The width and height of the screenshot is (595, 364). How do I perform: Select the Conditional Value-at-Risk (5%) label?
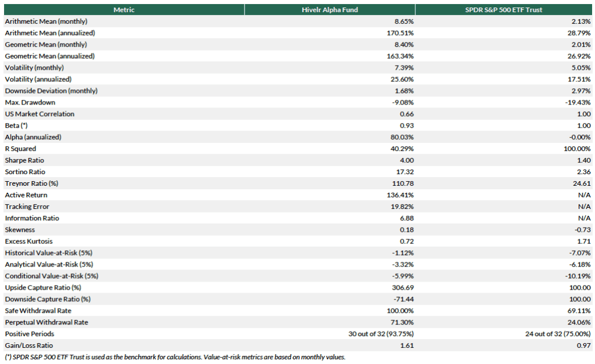pyautogui.click(x=52, y=276)
